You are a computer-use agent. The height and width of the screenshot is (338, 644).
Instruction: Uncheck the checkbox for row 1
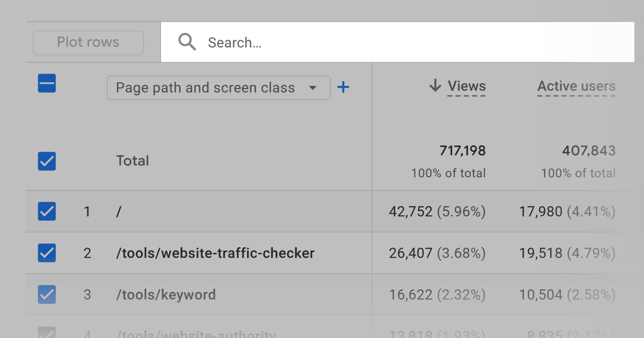(x=47, y=211)
